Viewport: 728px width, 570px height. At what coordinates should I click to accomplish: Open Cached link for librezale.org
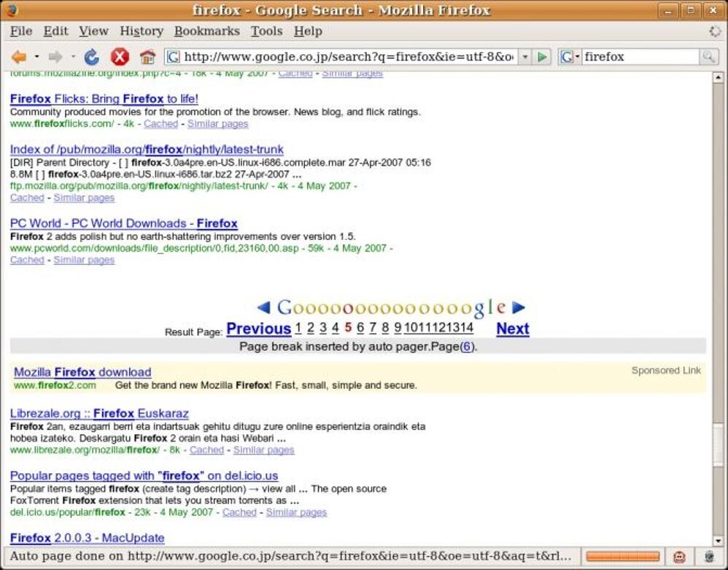click(206, 450)
